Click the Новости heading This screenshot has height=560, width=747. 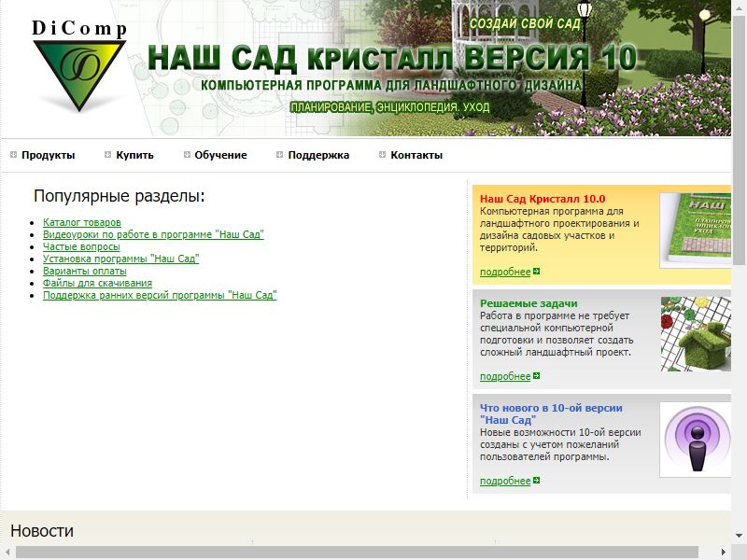tap(42, 531)
